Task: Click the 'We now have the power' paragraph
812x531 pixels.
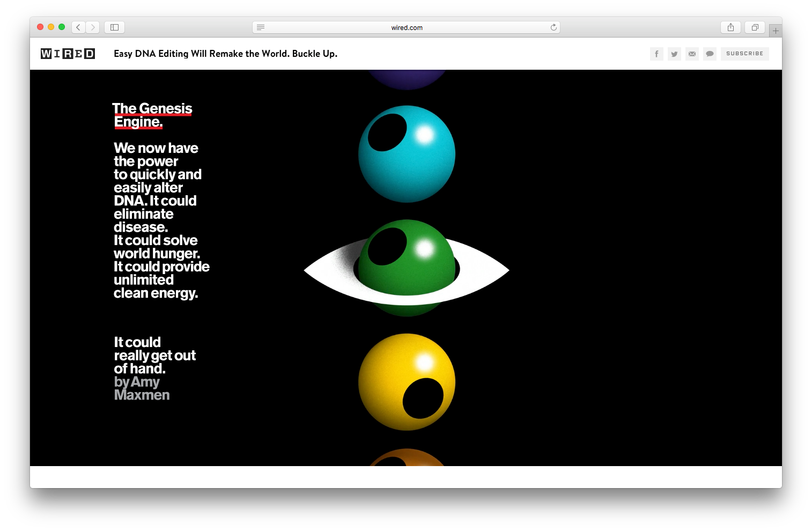Action: click(x=161, y=220)
